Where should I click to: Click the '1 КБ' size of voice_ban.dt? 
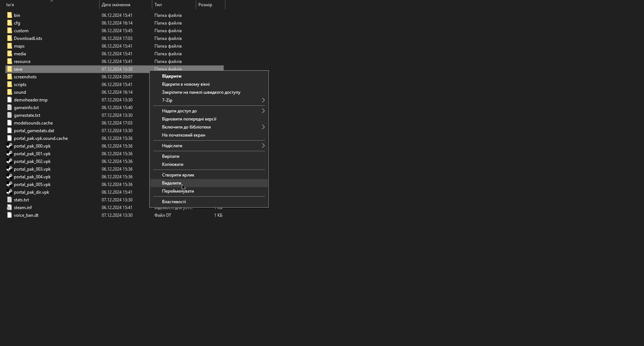[218, 215]
